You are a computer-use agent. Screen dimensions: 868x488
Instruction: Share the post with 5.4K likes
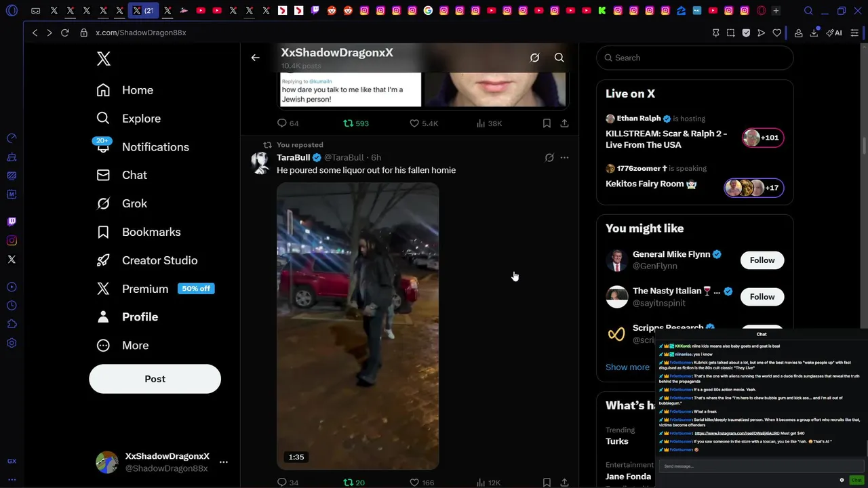coord(564,123)
